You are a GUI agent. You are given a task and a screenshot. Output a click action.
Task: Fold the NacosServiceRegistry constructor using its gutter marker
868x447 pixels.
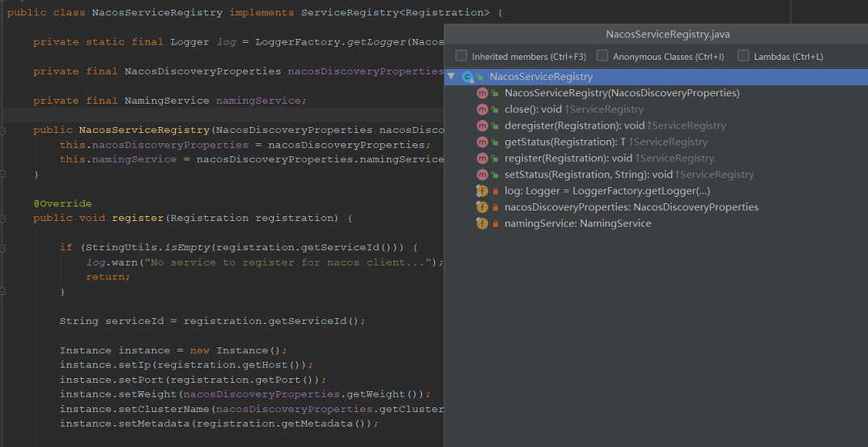tap(2, 130)
